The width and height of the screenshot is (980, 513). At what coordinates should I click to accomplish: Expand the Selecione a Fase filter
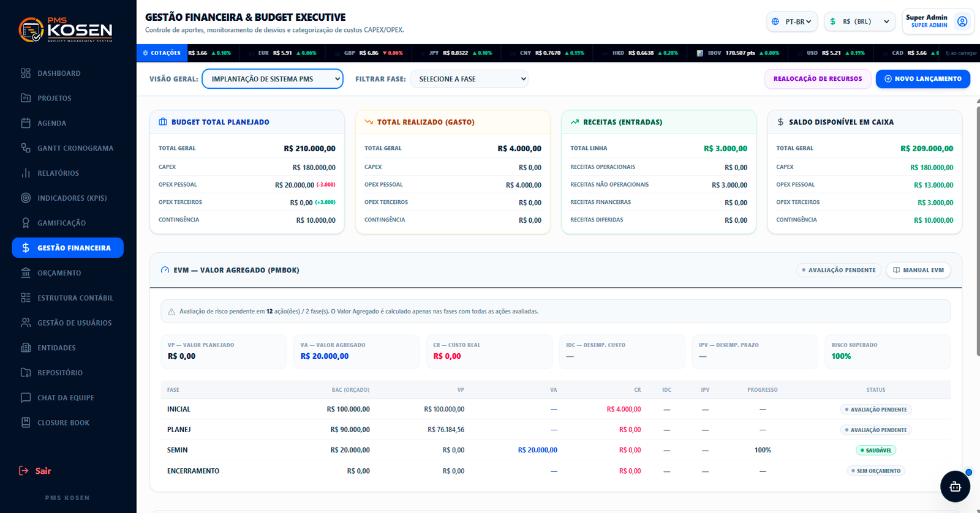(x=469, y=79)
